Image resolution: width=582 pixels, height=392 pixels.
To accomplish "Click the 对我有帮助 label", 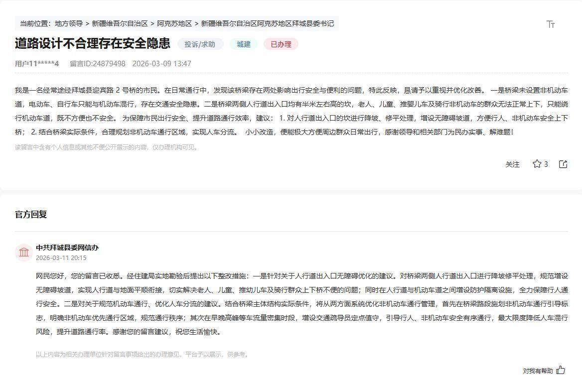I will pos(538,371).
